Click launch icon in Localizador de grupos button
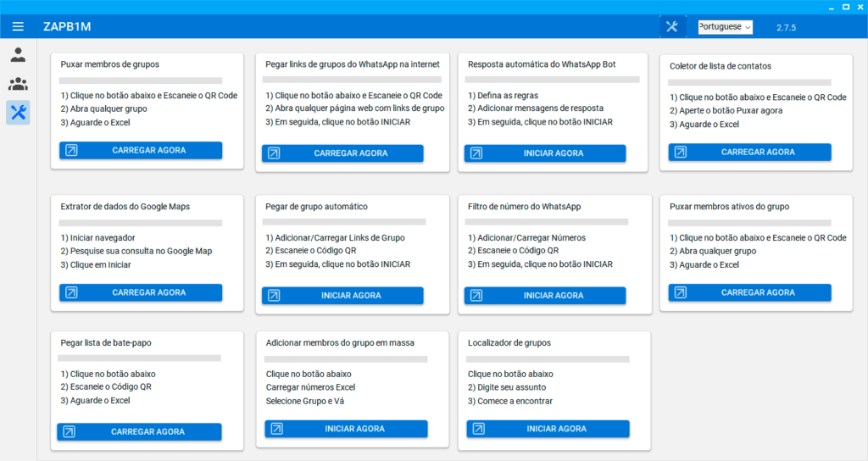 [x=479, y=429]
